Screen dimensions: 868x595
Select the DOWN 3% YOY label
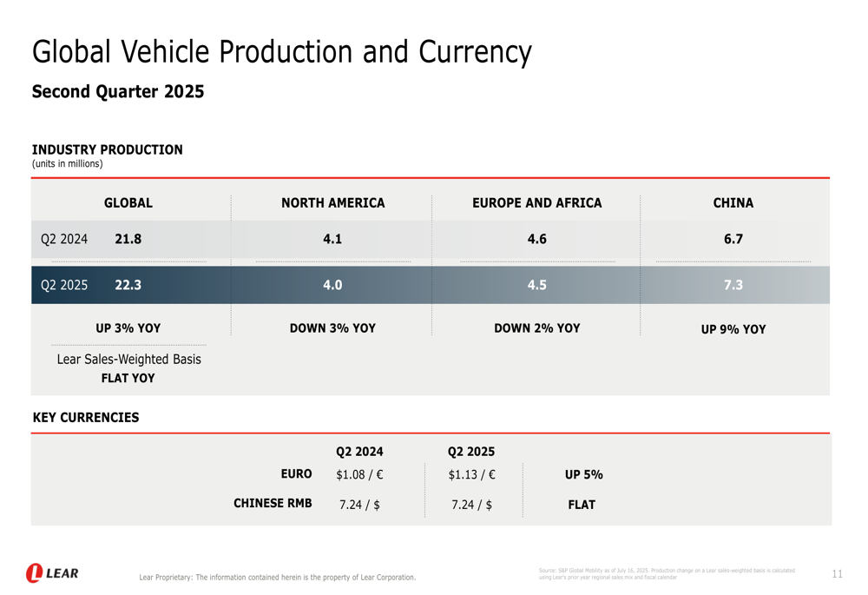tap(332, 328)
